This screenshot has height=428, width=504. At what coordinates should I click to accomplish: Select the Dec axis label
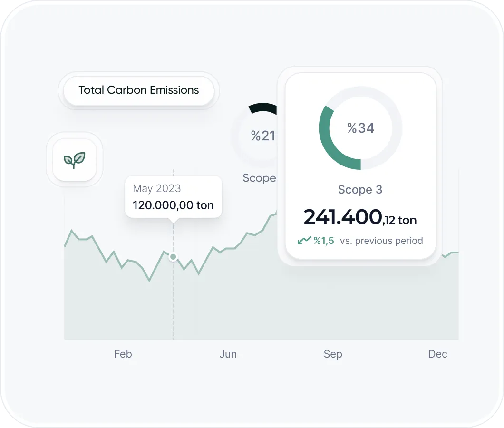pyautogui.click(x=438, y=354)
